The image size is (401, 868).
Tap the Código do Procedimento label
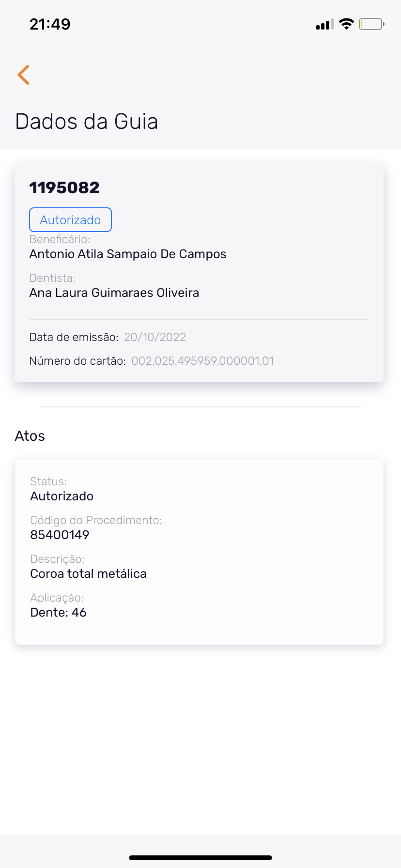[x=96, y=520]
